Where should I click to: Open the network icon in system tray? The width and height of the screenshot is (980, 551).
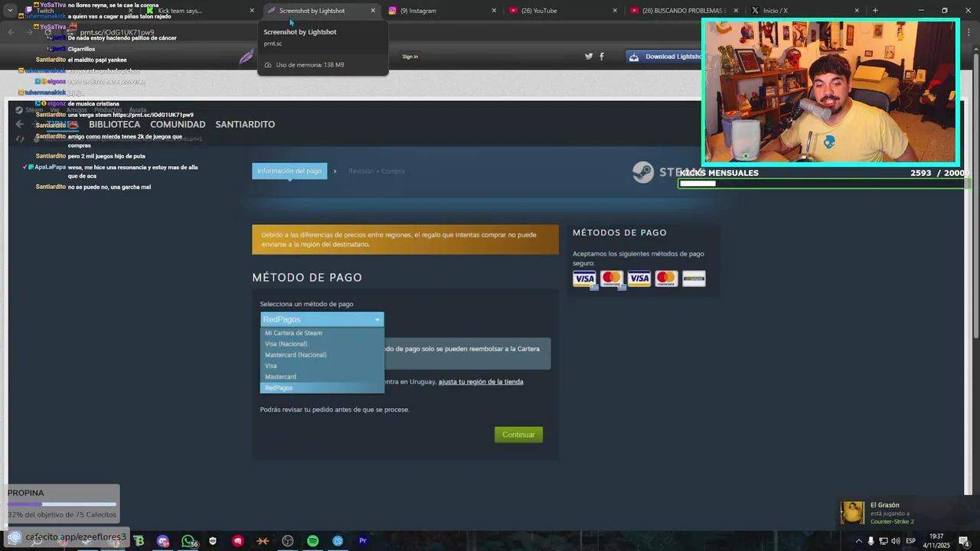[883, 541]
